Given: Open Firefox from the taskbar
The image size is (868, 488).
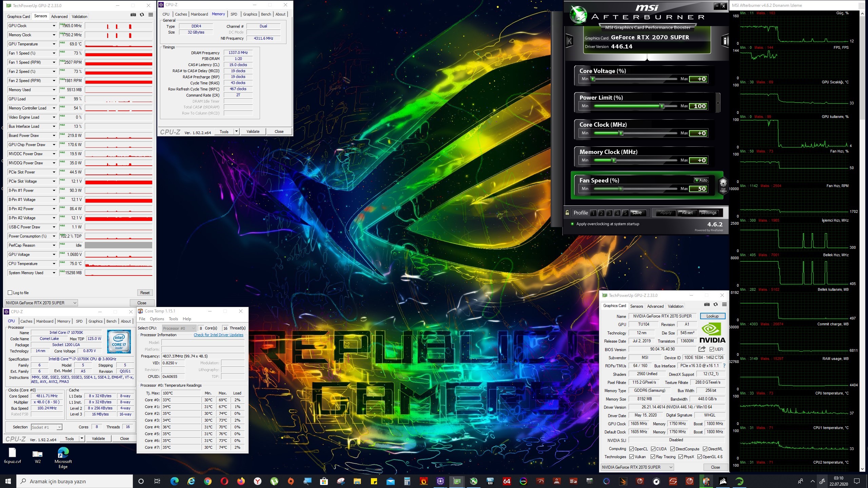Looking at the screenshot, I should (x=241, y=481).
